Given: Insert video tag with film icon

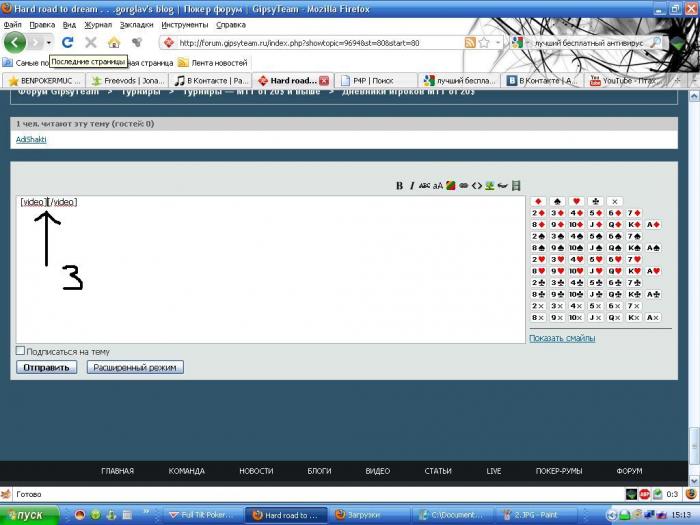Looking at the screenshot, I should tap(516, 186).
